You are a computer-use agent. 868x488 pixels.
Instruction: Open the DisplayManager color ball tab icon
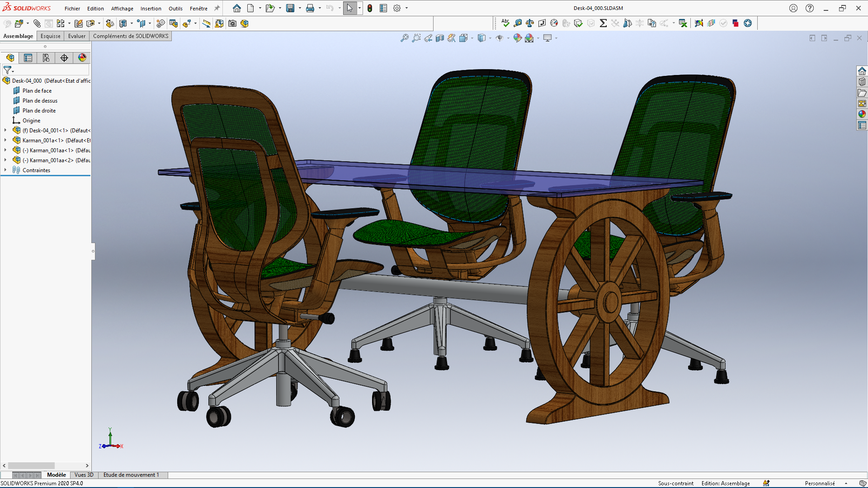[82, 58]
